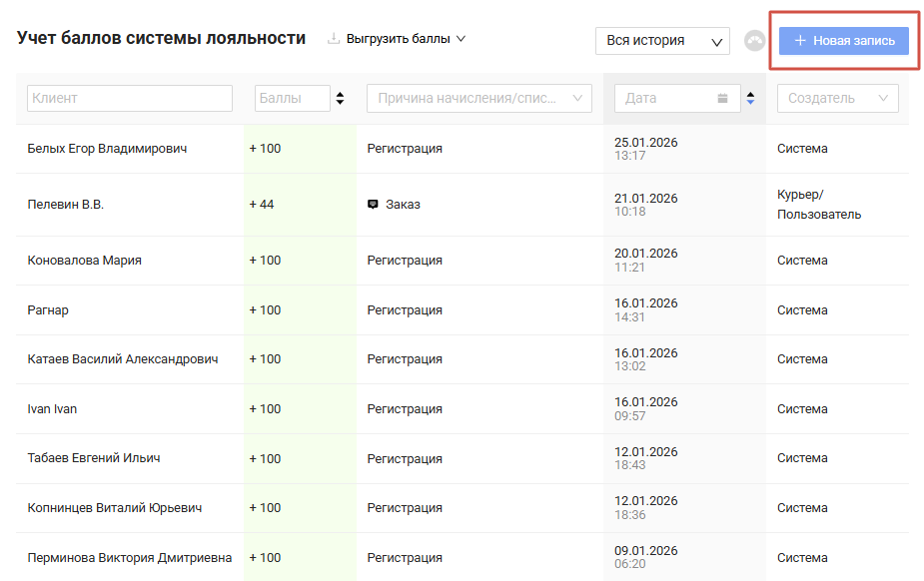Open the Заказ reason for Пелевин В.В.
Image resolution: width=924 pixels, height=581 pixels.
(403, 205)
